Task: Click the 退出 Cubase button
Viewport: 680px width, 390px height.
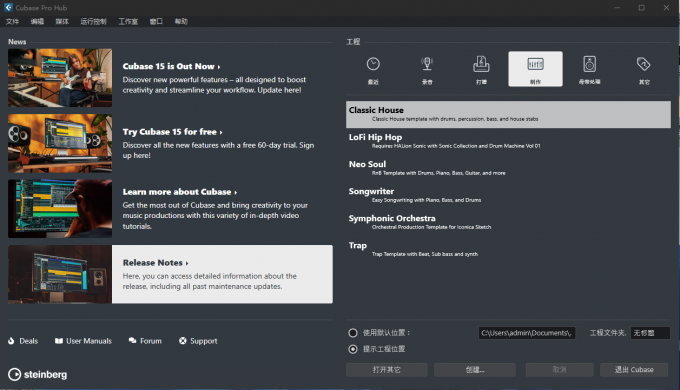Action: [x=634, y=370]
